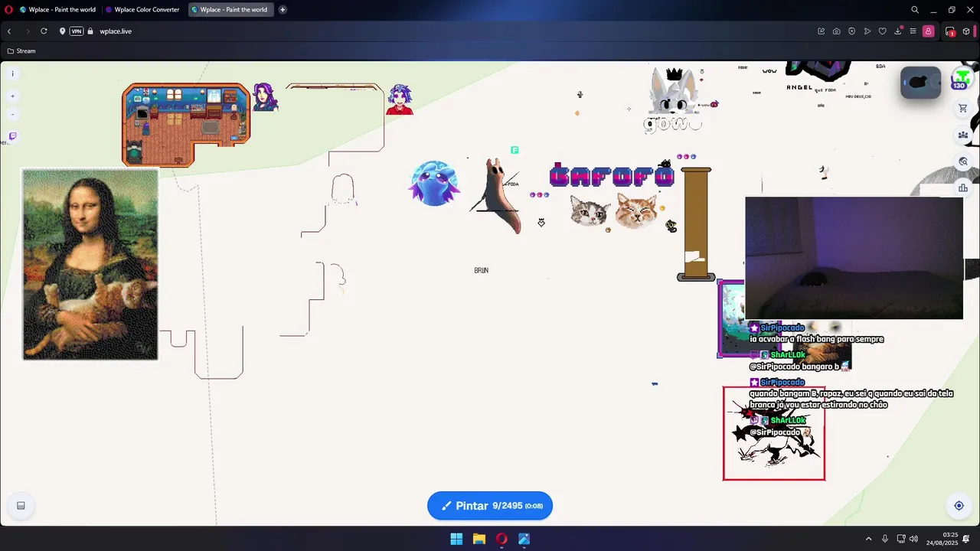Toggle the map style icon at bottom left

[21, 506]
